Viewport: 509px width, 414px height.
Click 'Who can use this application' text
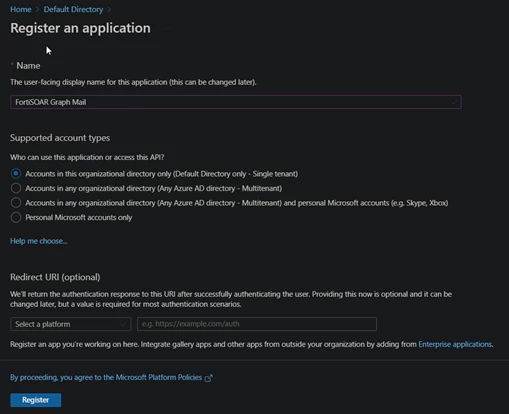[x=87, y=157]
